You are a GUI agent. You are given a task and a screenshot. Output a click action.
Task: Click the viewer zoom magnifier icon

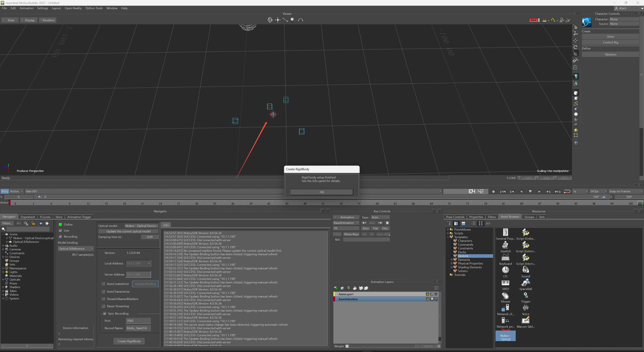pos(292,20)
